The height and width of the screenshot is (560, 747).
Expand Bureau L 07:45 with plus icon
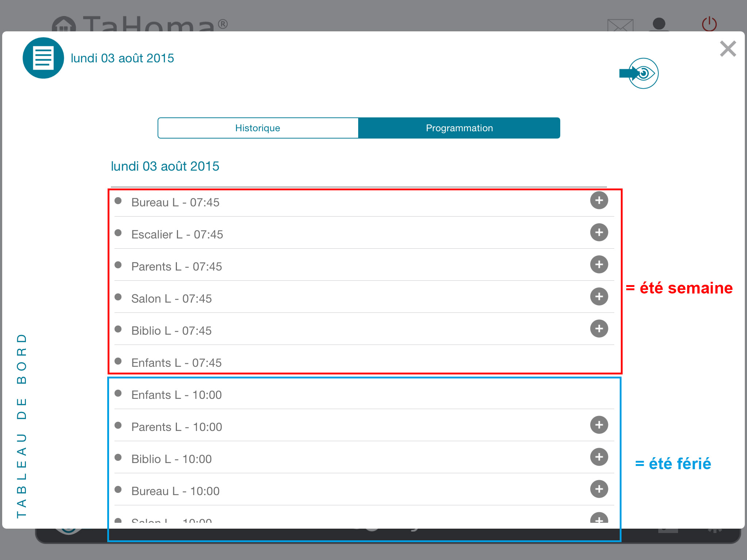tap(599, 201)
